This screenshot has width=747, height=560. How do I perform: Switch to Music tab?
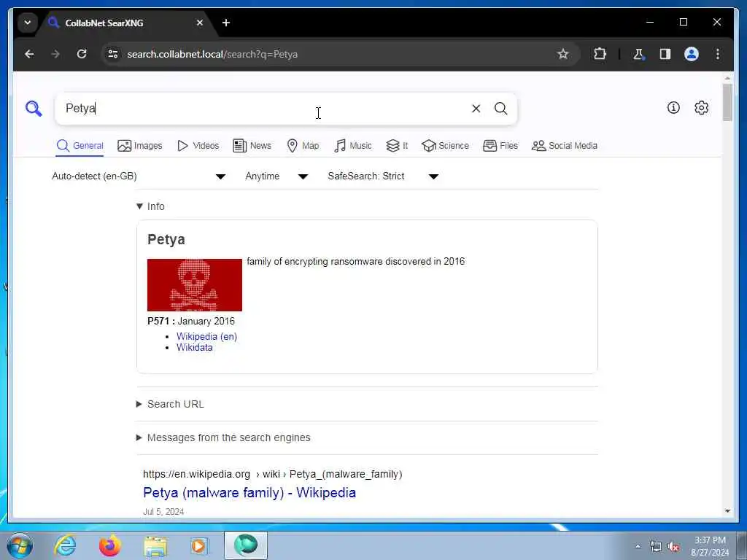pyautogui.click(x=352, y=146)
